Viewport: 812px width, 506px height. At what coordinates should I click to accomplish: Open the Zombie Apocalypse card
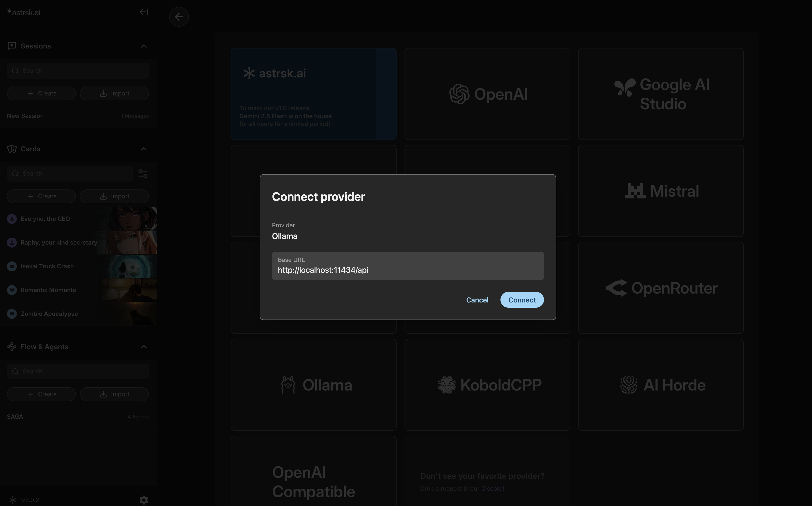[x=78, y=314]
